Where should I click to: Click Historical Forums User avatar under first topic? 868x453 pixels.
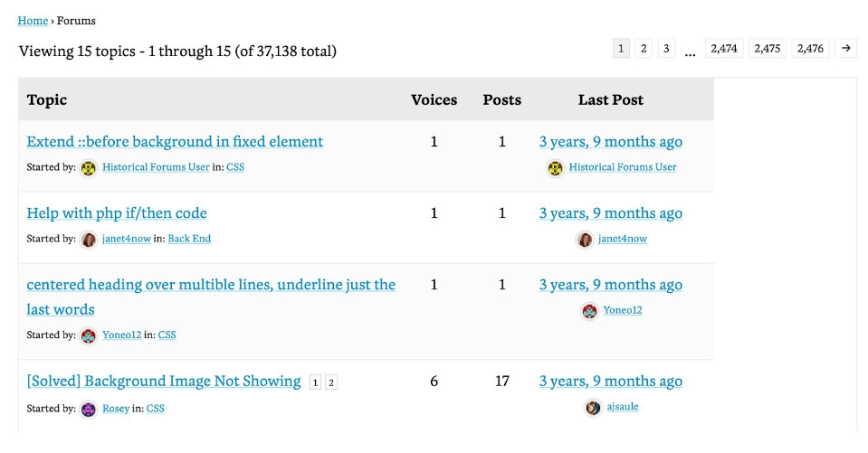tap(89, 168)
